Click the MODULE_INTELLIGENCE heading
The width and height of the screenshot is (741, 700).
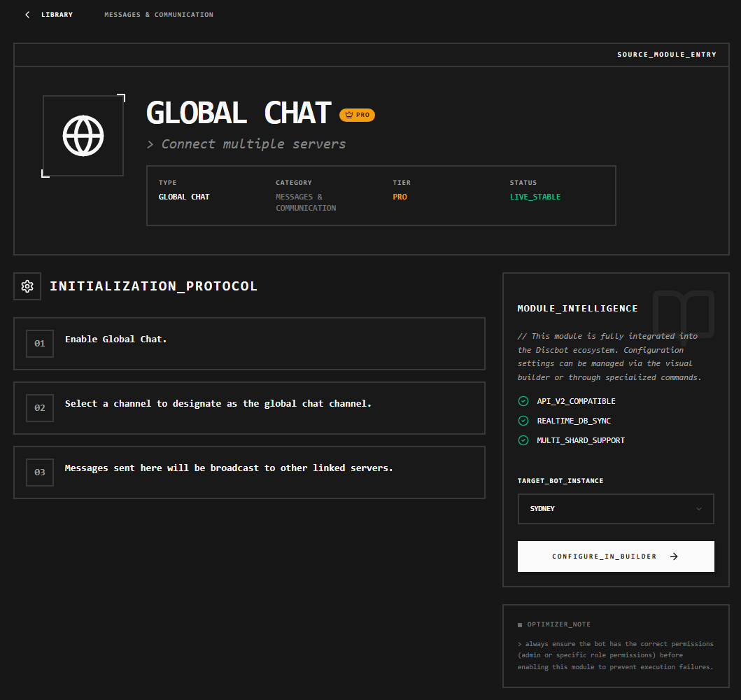577,309
